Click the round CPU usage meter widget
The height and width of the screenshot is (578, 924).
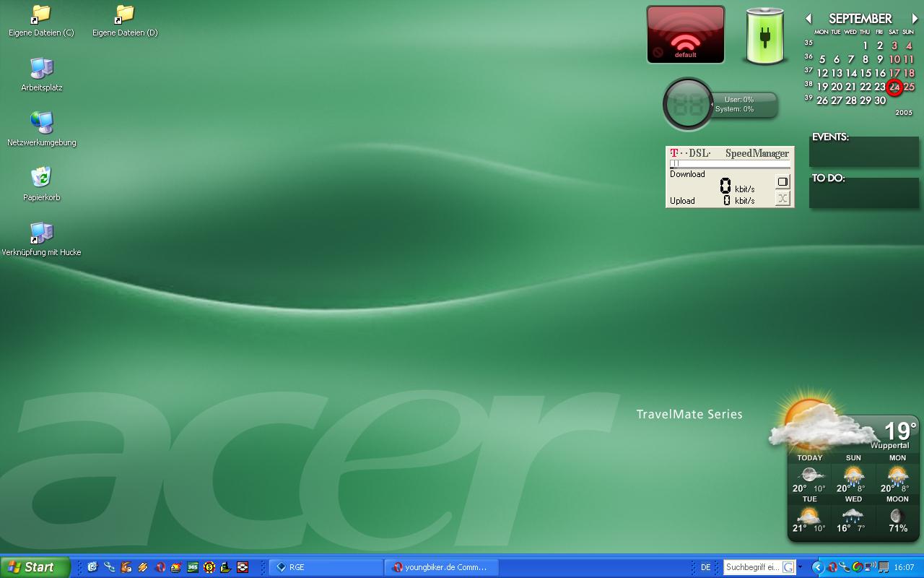687,105
